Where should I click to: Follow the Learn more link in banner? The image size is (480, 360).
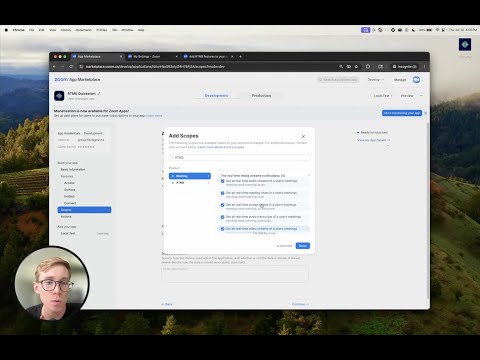point(154,116)
